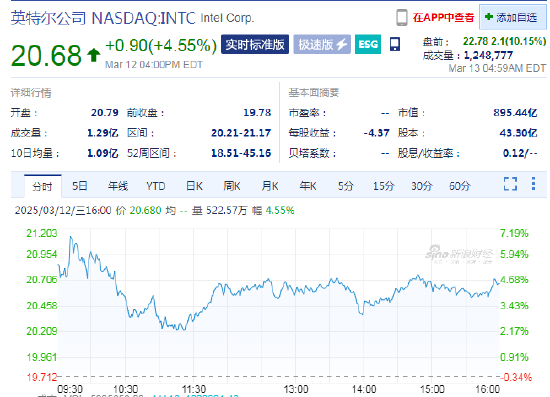Select the 实时标准版 button
Viewport: 550px width, 397px height.
255,45
